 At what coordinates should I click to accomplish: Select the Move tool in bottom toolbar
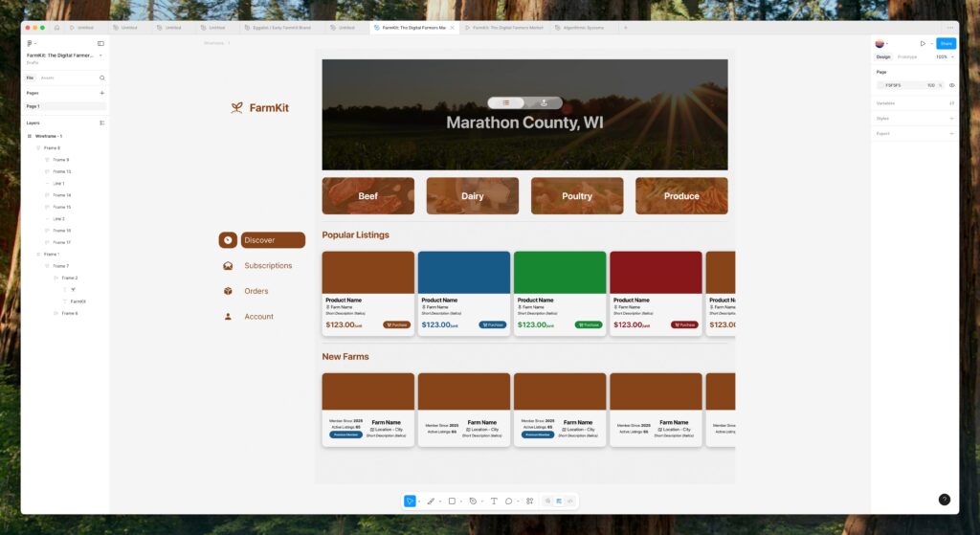[410, 501]
